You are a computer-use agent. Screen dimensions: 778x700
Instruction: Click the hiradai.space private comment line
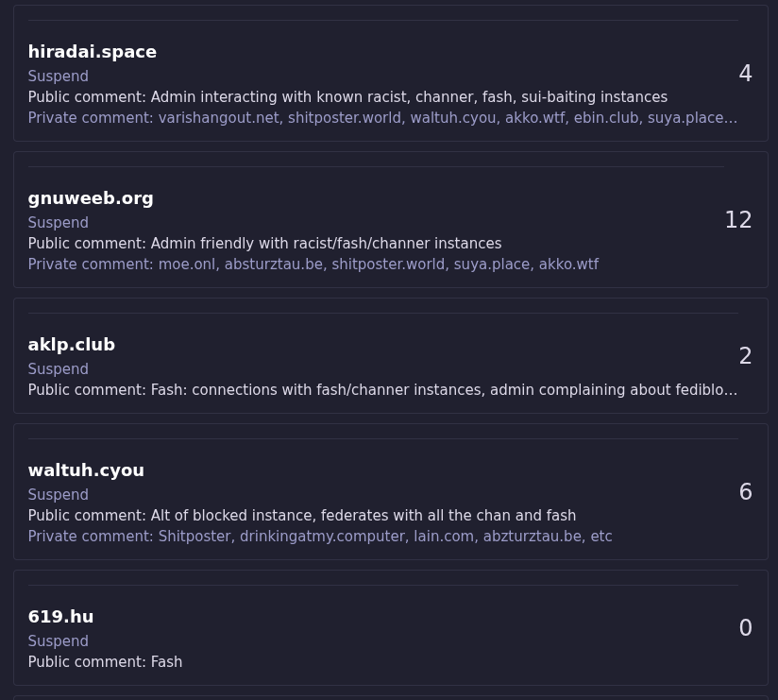coord(381,118)
